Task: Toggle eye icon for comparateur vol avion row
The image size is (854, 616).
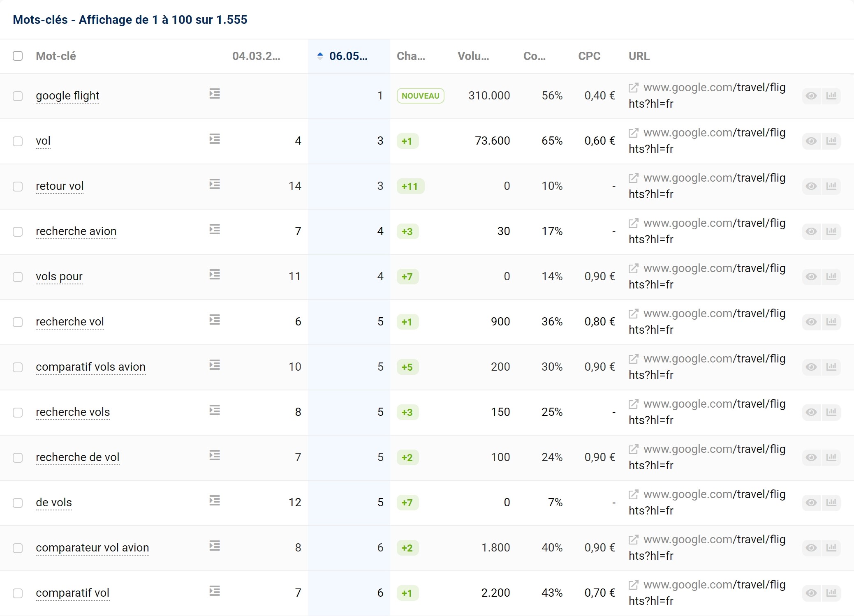Action: click(x=811, y=548)
